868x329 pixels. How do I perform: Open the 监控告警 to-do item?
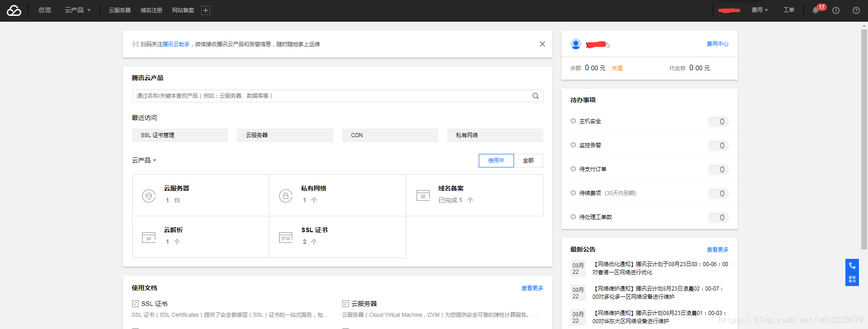point(650,145)
